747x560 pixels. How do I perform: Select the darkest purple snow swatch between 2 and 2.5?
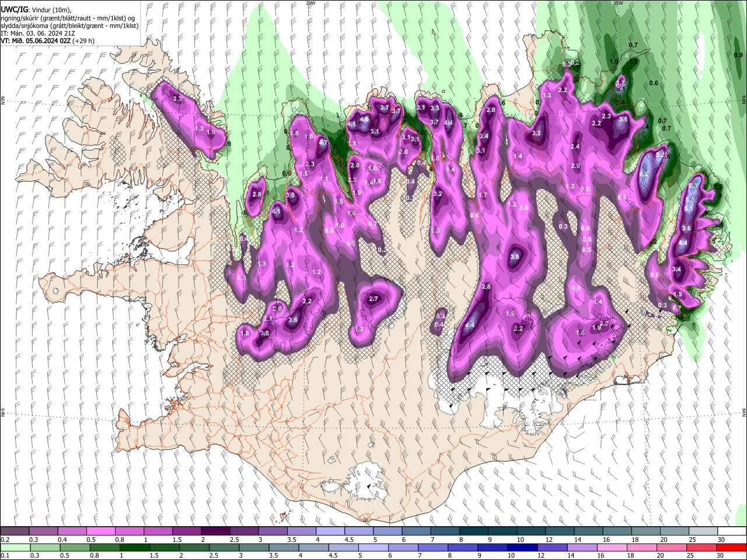(215, 531)
